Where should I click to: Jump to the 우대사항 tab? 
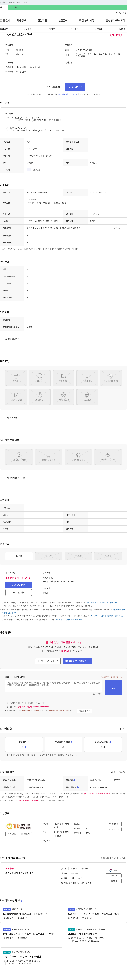pos(51,29)
